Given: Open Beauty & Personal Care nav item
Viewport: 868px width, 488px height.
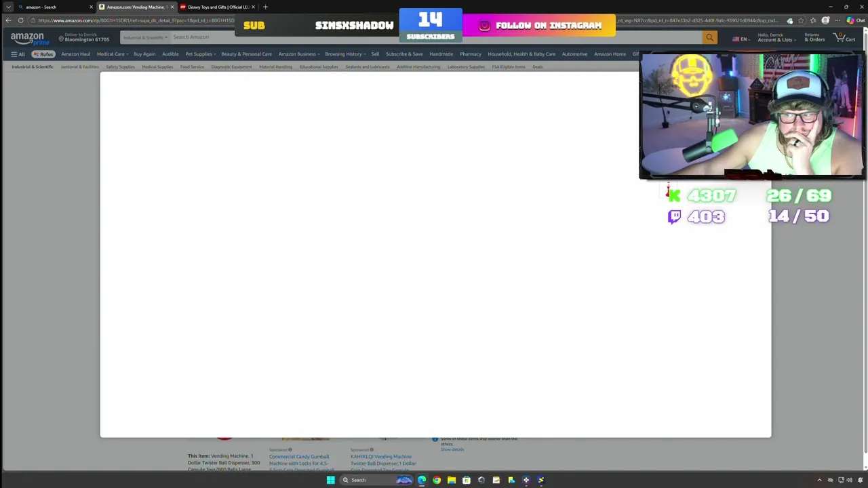Looking at the screenshot, I should tap(246, 54).
